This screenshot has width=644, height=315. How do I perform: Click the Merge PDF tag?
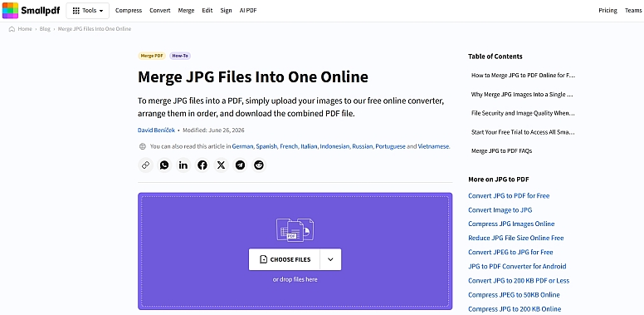(x=152, y=56)
